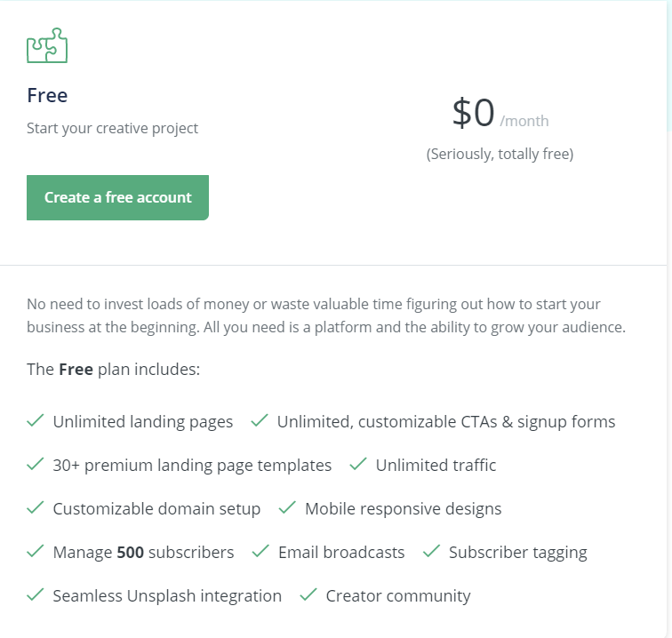
Task: Click checkmark beside Manage 500 subscribers
Action: [x=36, y=552]
